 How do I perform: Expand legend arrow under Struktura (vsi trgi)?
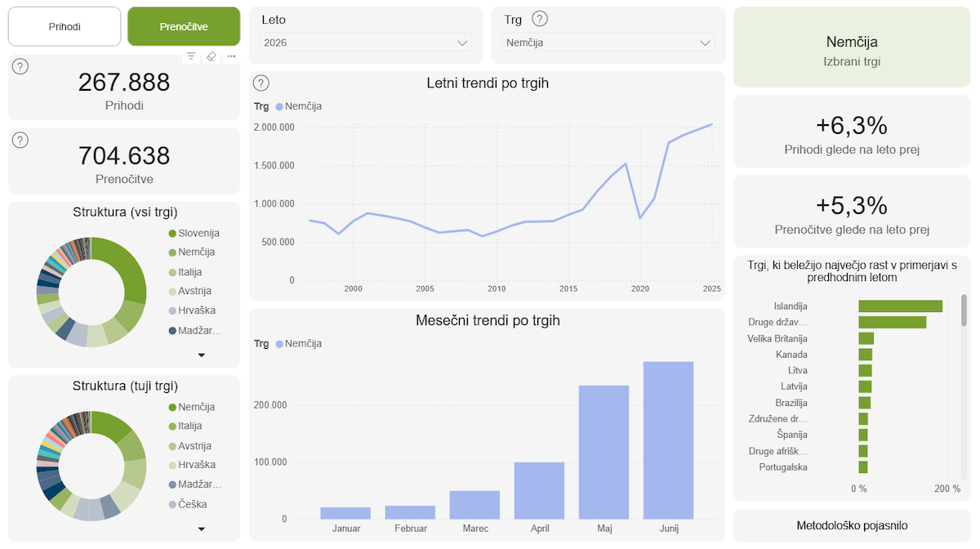[202, 355]
